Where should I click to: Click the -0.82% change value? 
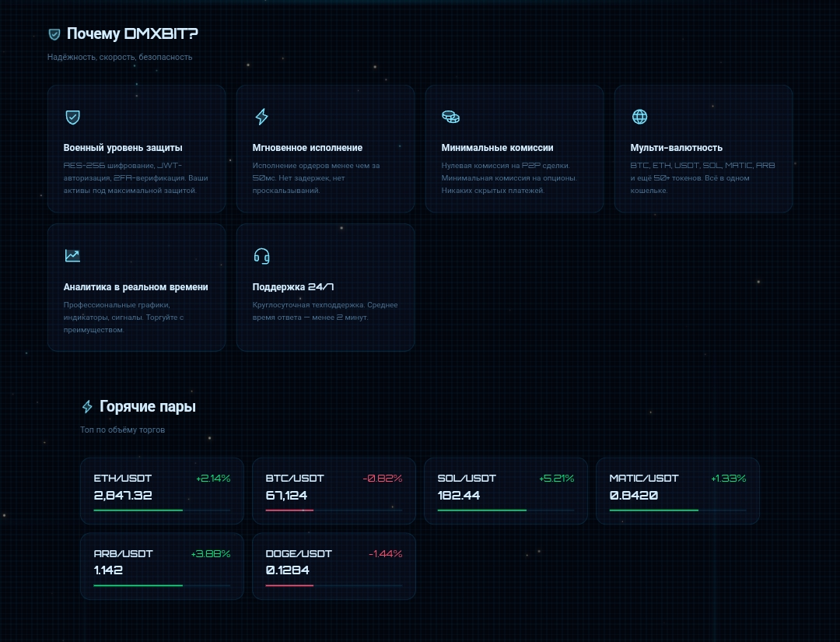point(383,478)
